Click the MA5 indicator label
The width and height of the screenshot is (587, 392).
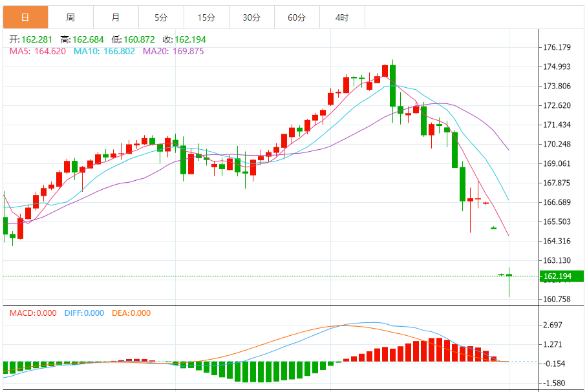[37, 51]
